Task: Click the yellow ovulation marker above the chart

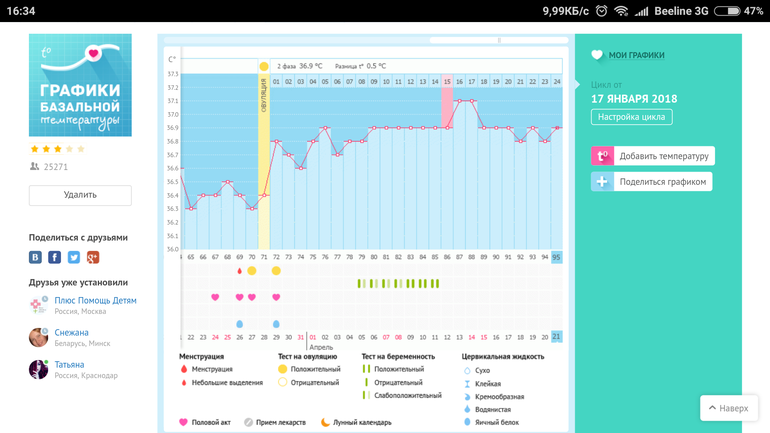Action: (264, 66)
